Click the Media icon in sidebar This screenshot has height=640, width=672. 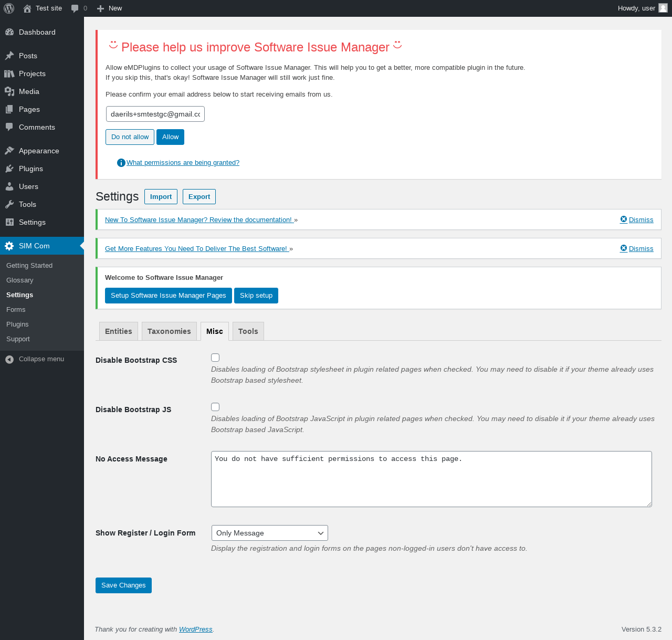pos(9,91)
